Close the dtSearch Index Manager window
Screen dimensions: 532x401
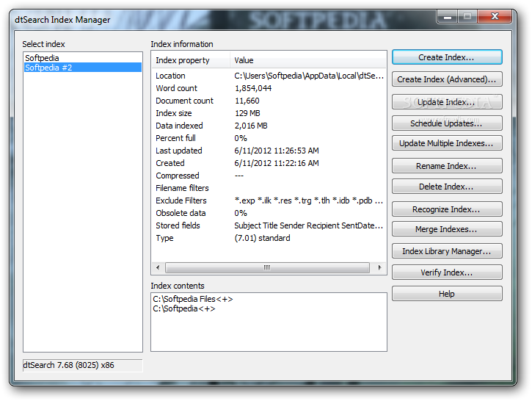tap(495, 16)
